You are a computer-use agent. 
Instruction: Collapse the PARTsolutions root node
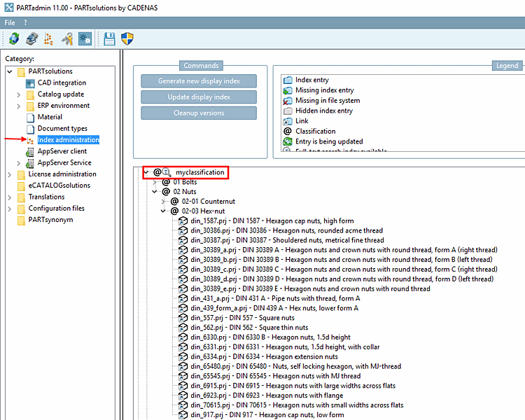(x=10, y=71)
